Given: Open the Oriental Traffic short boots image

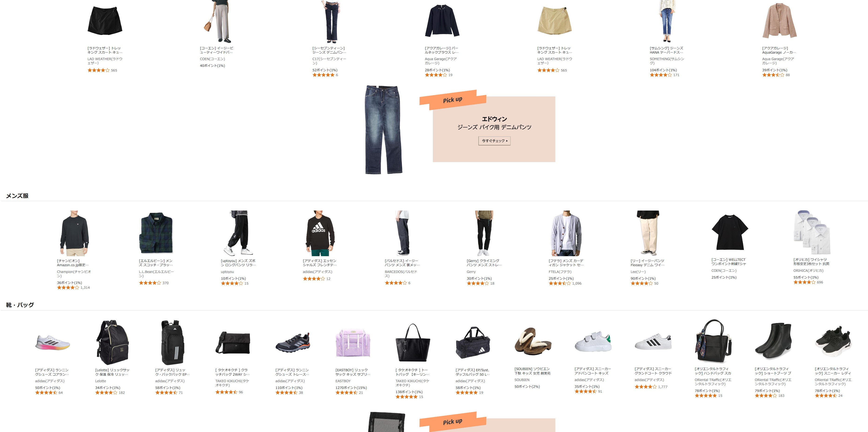Looking at the screenshot, I should coord(773,342).
